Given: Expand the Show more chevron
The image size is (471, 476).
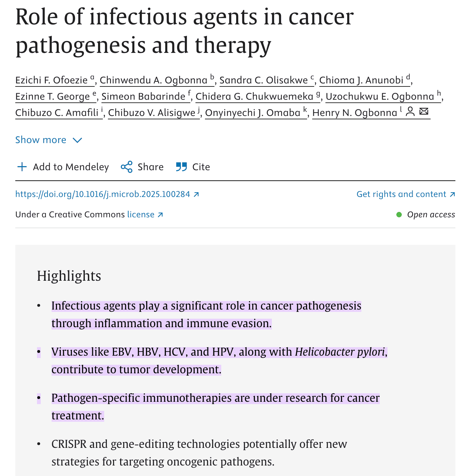Looking at the screenshot, I should point(77,140).
